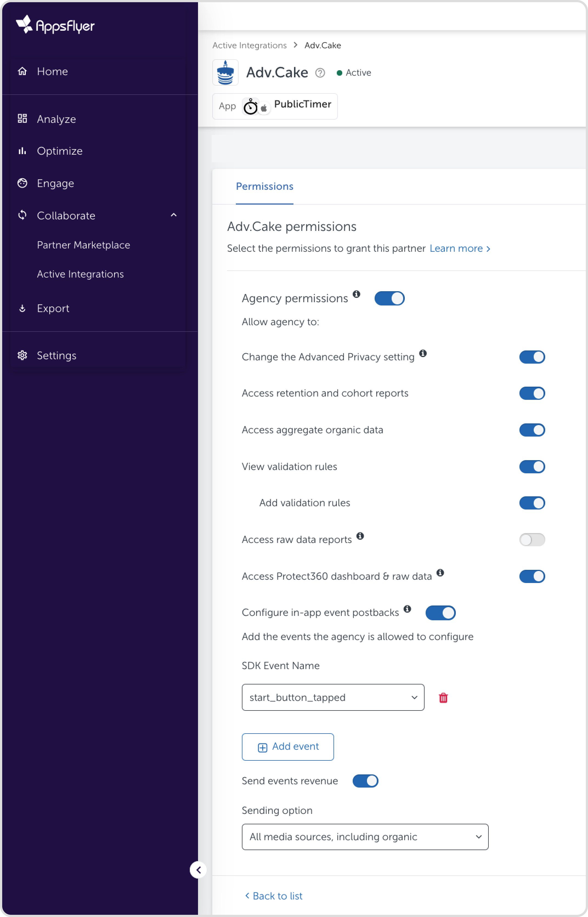588x917 pixels.
Task: Click info icon by Configure in-app event postbacks
Action: (x=407, y=609)
